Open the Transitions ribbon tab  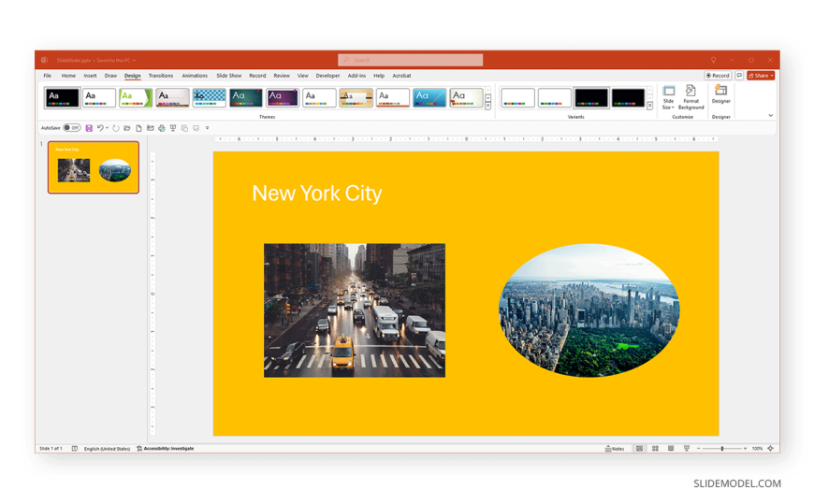pyautogui.click(x=161, y=76)
